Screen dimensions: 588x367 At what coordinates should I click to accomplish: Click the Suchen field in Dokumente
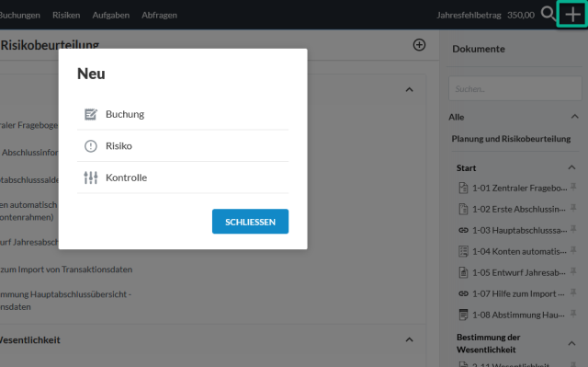coord(514,89)
